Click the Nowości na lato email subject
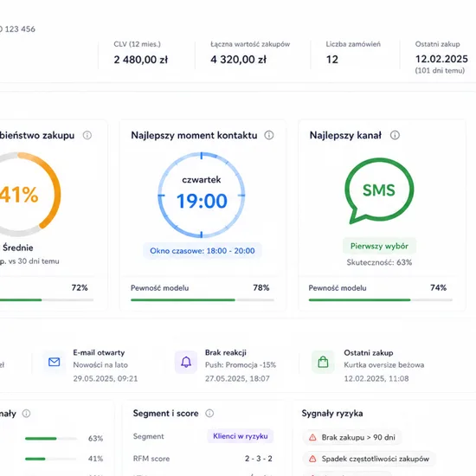The height and width of the screenshot is (476, 476). (100, 365)
